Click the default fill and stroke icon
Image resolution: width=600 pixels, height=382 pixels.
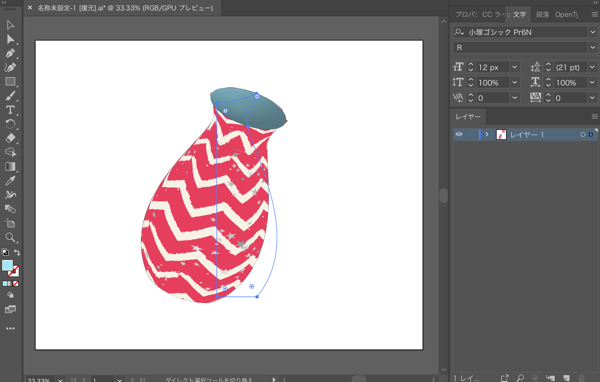click(5, 252)
